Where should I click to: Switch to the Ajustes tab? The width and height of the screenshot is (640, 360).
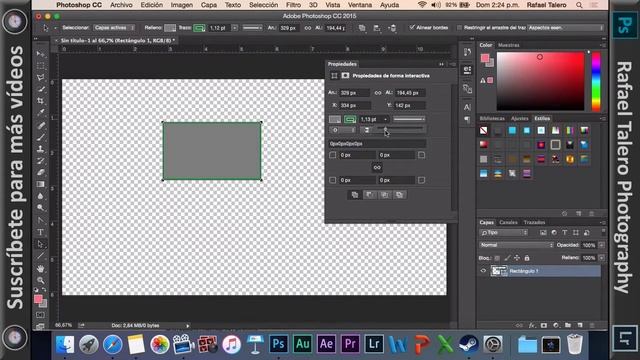(x=520, y=118)
